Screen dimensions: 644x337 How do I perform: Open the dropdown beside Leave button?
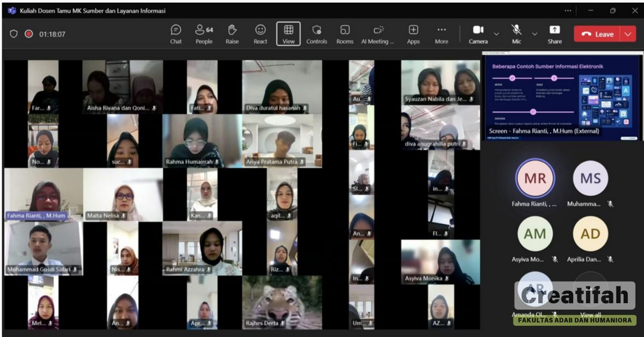[628, 34]
